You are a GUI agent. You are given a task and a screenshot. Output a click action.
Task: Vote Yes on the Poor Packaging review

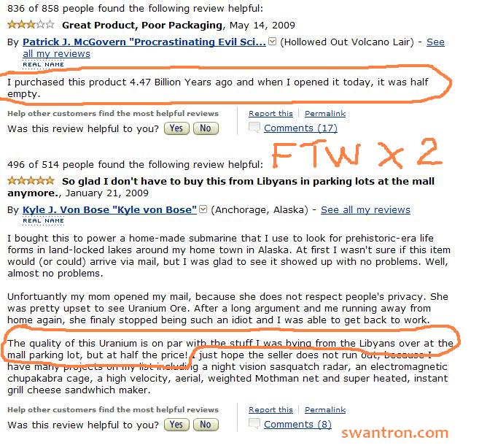click(x=176, y=128)
